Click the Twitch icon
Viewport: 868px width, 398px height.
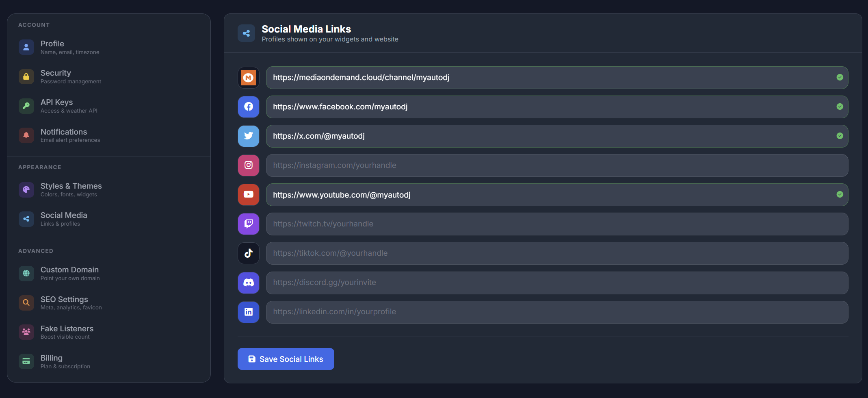tap(248, 224)
